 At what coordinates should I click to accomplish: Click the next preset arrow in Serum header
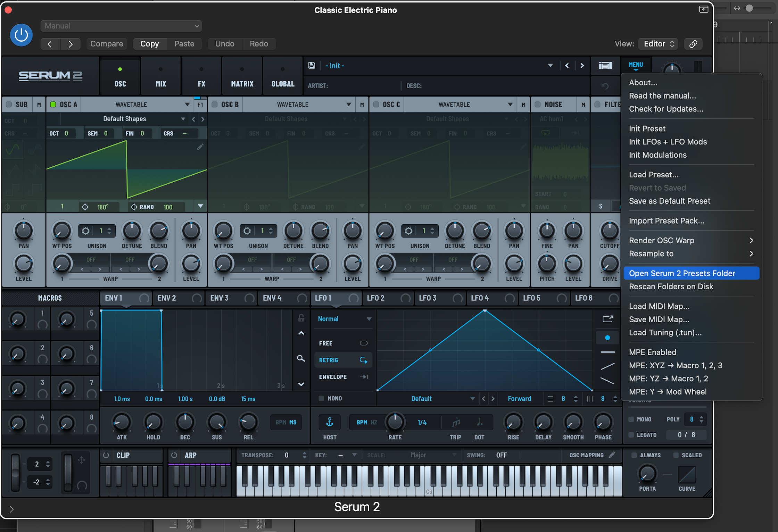point(582,66)
